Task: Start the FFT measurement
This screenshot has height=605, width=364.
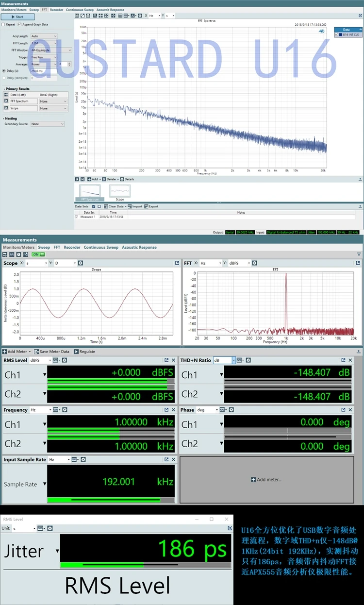Action: (17, 17)
